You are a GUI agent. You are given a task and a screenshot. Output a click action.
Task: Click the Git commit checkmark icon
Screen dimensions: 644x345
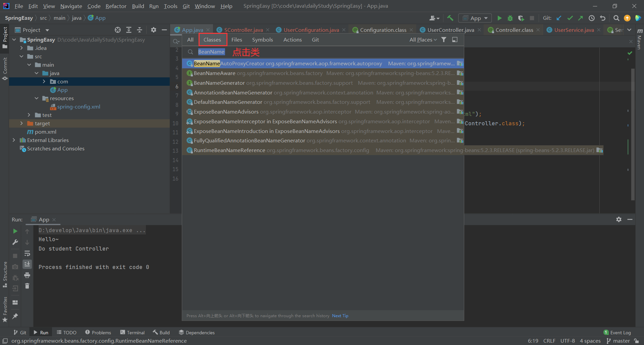coord(570,18)
